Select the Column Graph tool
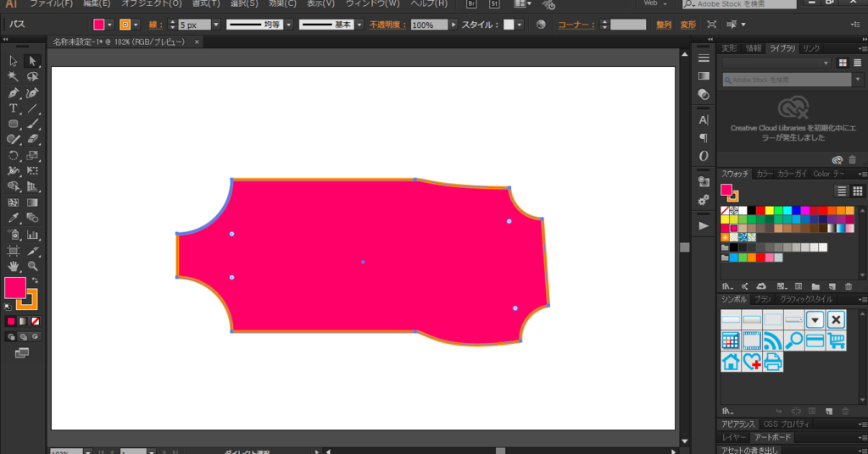The image size is (868, 454). click(x=32, y=235)
